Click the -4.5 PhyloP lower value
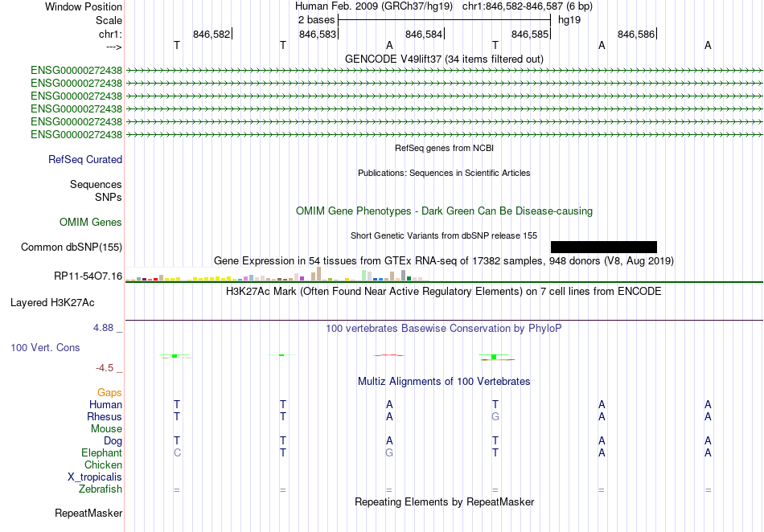The image size is (764, 532). tap(105, 368)
